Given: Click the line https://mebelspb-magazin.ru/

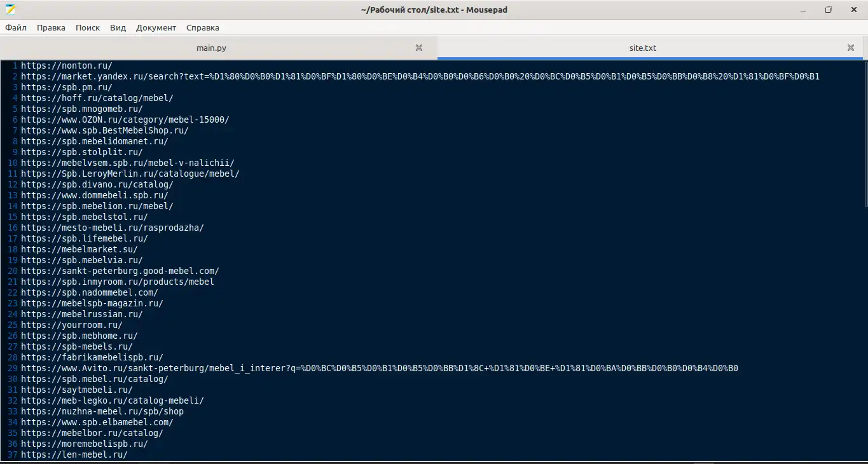Looking at the screenshot, I should (x=92, y=303).
